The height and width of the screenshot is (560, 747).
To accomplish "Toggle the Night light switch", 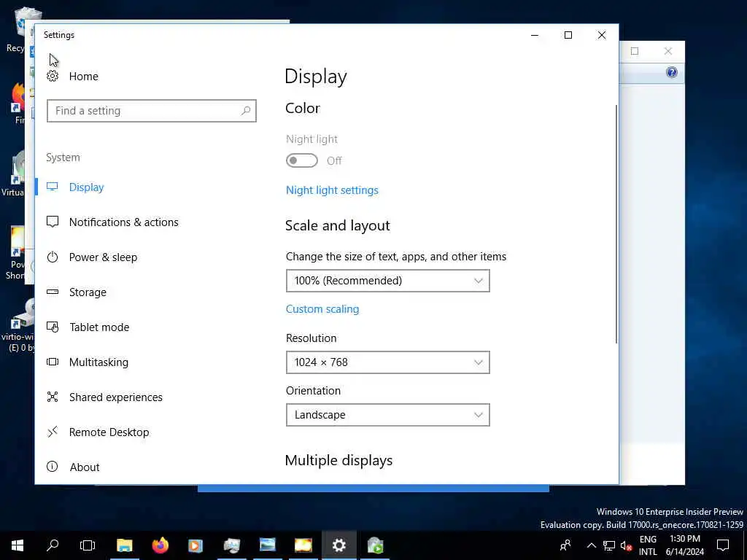I will click(301, 160).
